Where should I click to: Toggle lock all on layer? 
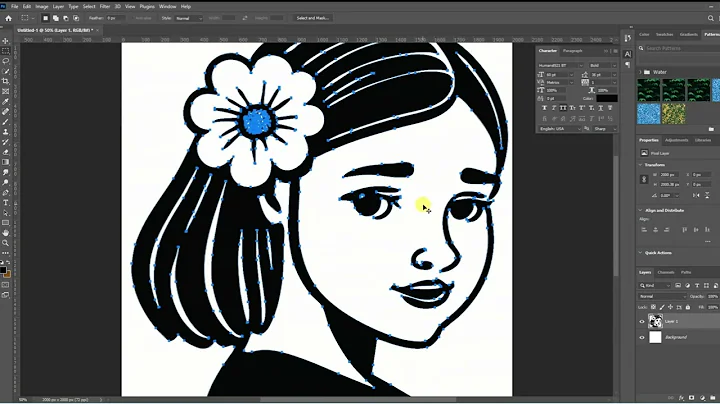688,307
